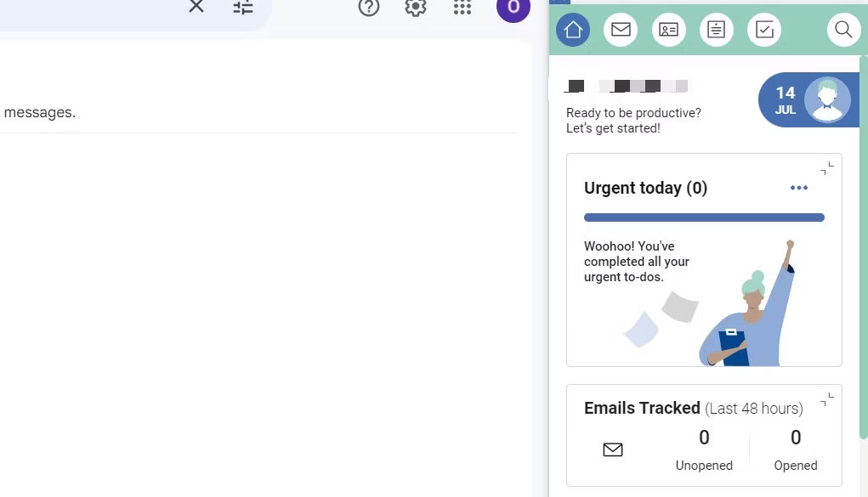Select the Contacts card icon
The height and width of the screenshot is (497, 868).
point(668,29)
